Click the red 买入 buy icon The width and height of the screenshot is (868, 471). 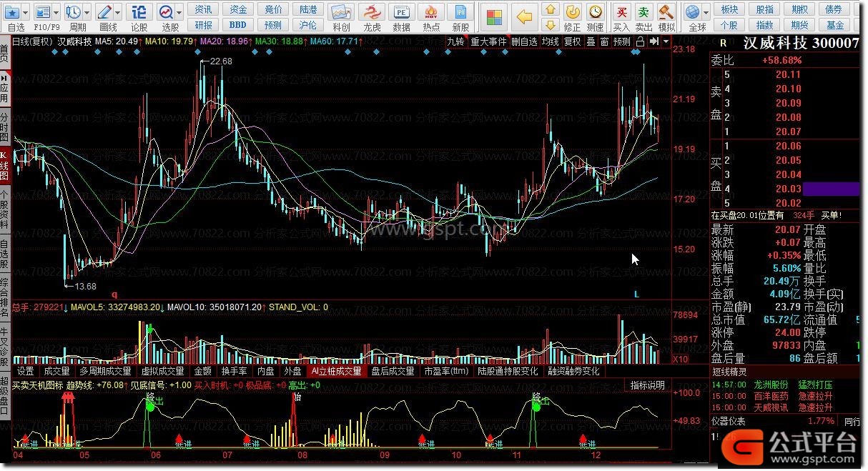click(x=622, y=11)
